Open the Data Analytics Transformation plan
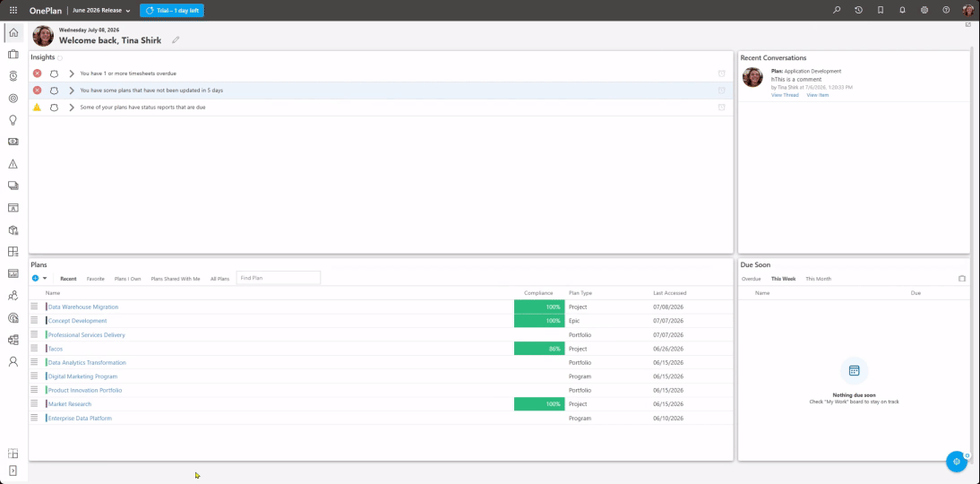This screenshot has width=980, height=484. (87, 363)
